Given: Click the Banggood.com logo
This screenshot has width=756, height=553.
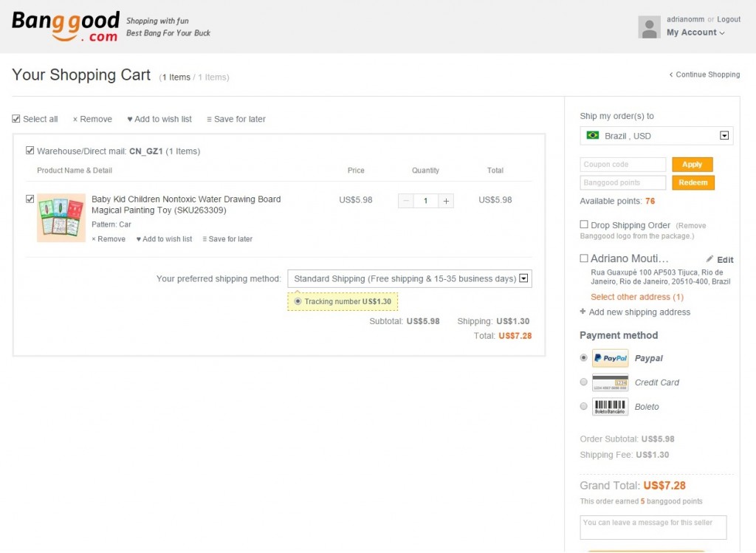Looking at the screenshot, I should [x=66, y=27].
